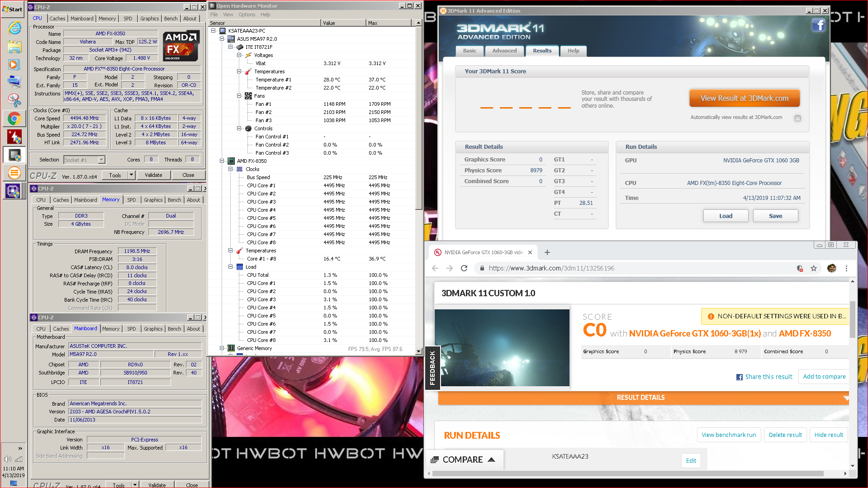Click the Chrome forward arrow
This screenshot has height=488, width=868.
[x=450, y=268]
